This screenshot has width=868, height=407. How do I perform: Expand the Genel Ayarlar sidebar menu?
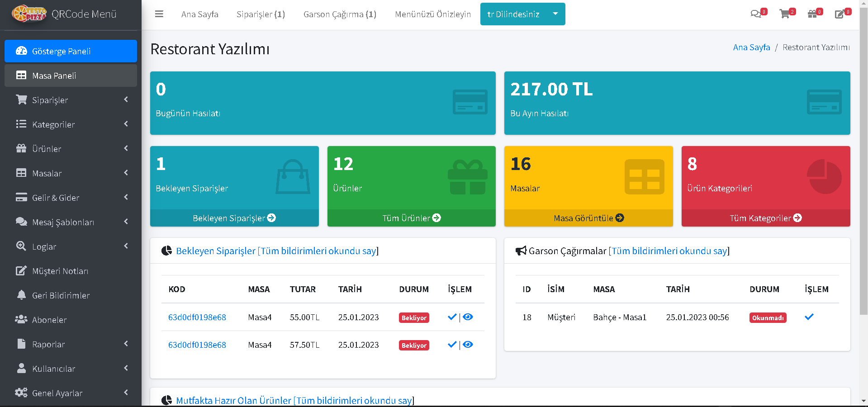tap(71, 393)
